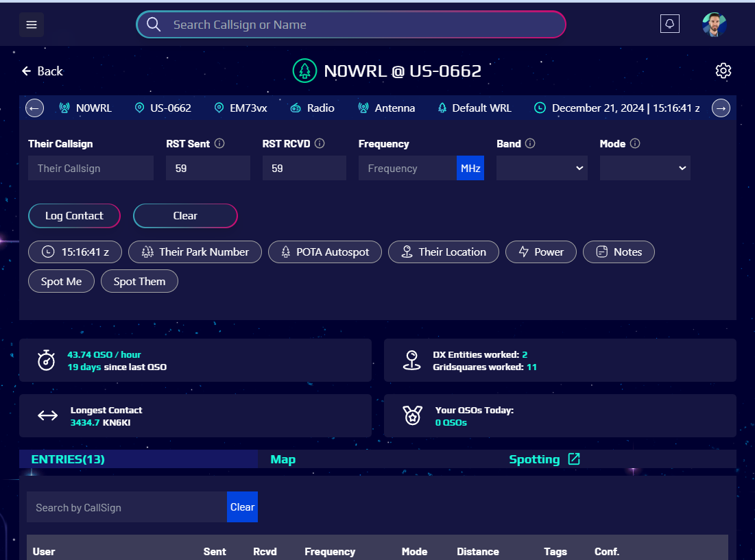Open the Default WRL item
755x560 pixels.
[x=475, y=108]
